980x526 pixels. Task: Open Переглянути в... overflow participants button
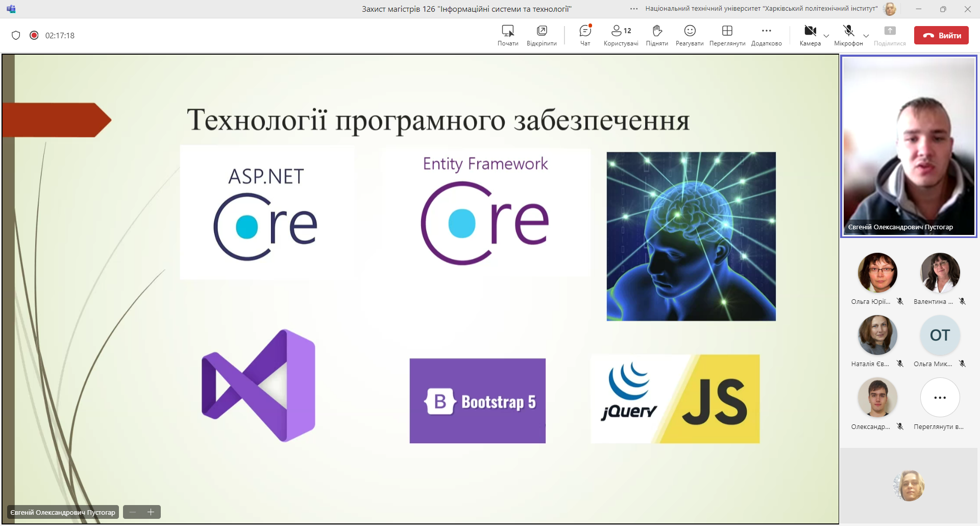click(940, 397)
